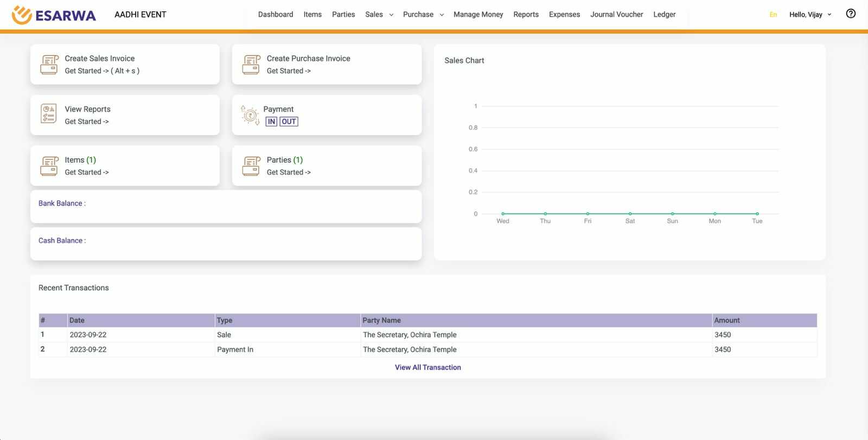Click the Create Sales Invoice icon
Image resolution: width=868 pixels, height=440 pixels.
point(49,65)
